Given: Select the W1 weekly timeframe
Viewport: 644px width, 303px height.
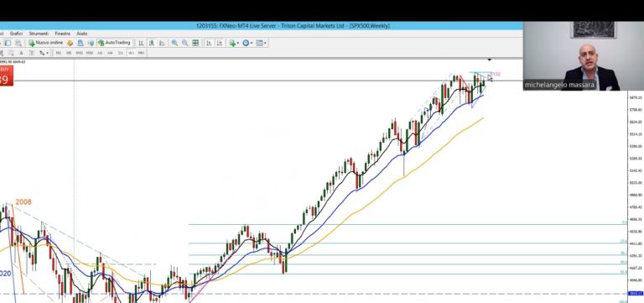Looking at the screenshot, I should tap(131, 53).
